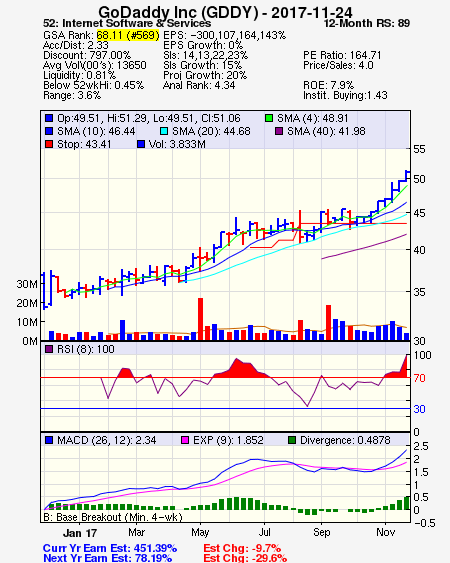Click the Jul date axis label

(265, 532)
